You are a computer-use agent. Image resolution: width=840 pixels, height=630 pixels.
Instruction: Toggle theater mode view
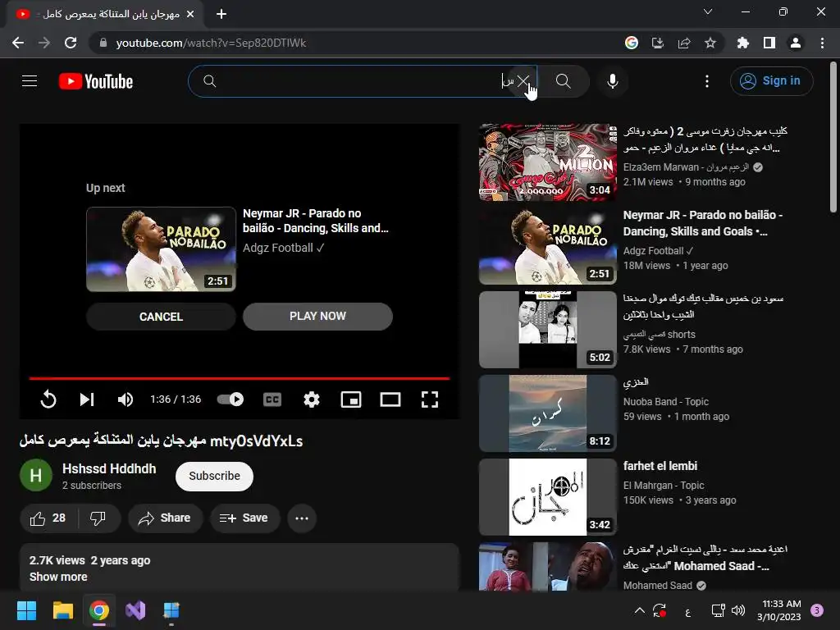pyautogui.click(x=390, y=399)
